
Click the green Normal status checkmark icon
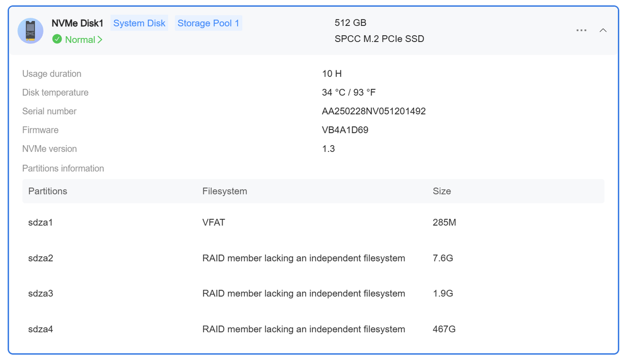[x=57, y=39]
